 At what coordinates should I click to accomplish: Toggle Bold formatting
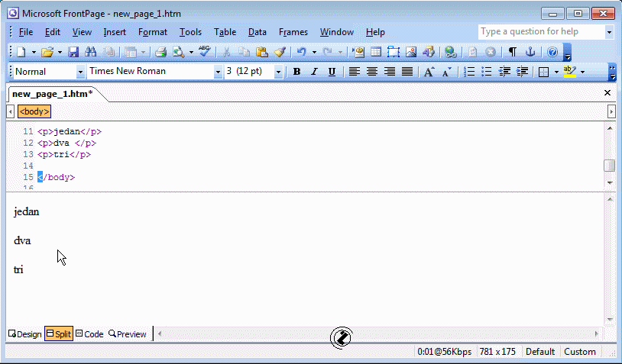pos(296,72)
